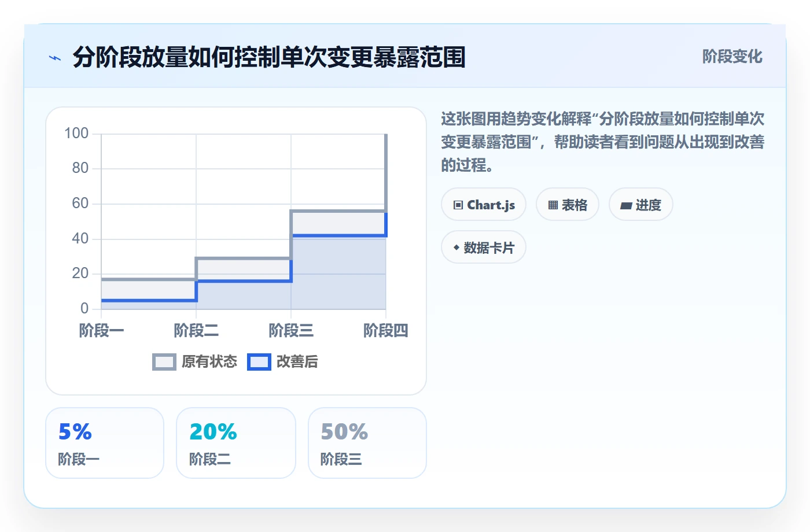Click the 100 y-axis value
Image resolution: width=810 pixels, height=532 pixels.
[76, 134]
